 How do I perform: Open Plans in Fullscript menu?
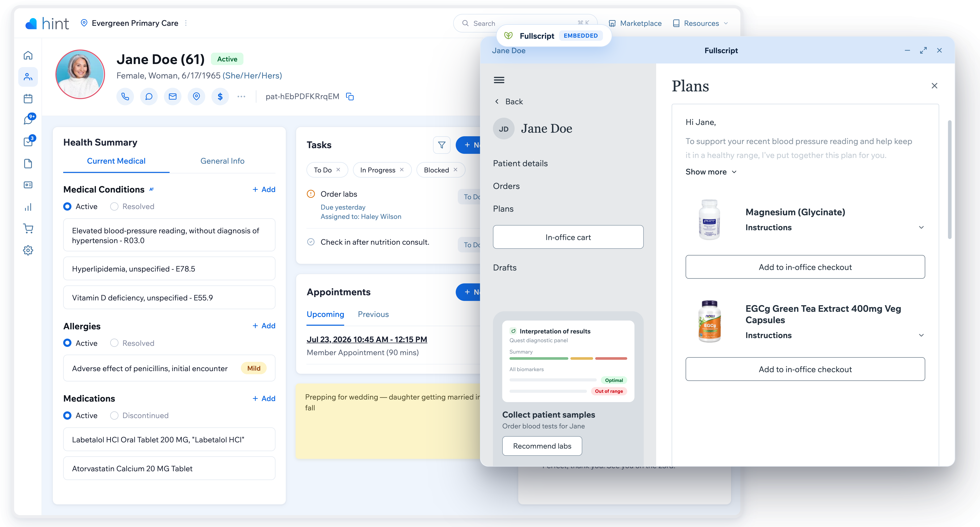(503, 209)
